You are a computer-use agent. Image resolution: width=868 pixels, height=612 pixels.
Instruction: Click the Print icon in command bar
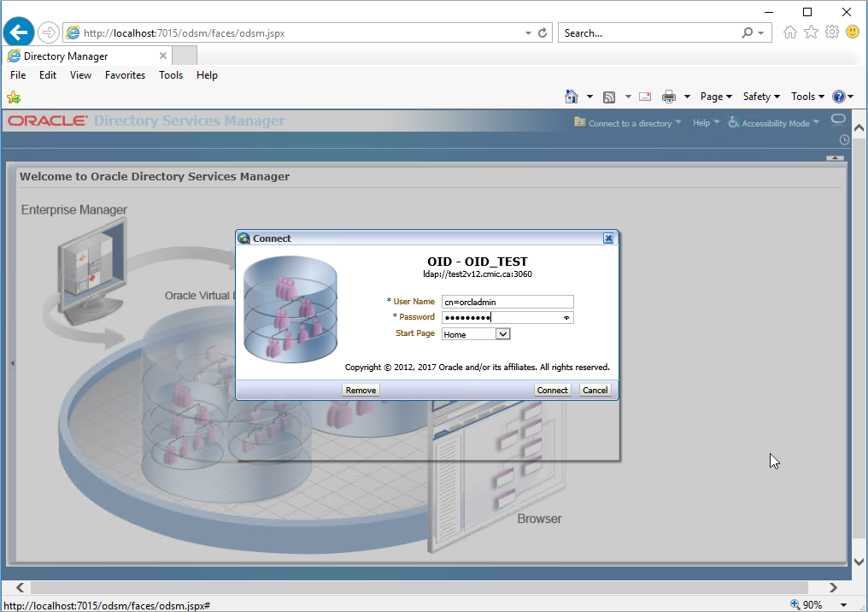[669, 97]
